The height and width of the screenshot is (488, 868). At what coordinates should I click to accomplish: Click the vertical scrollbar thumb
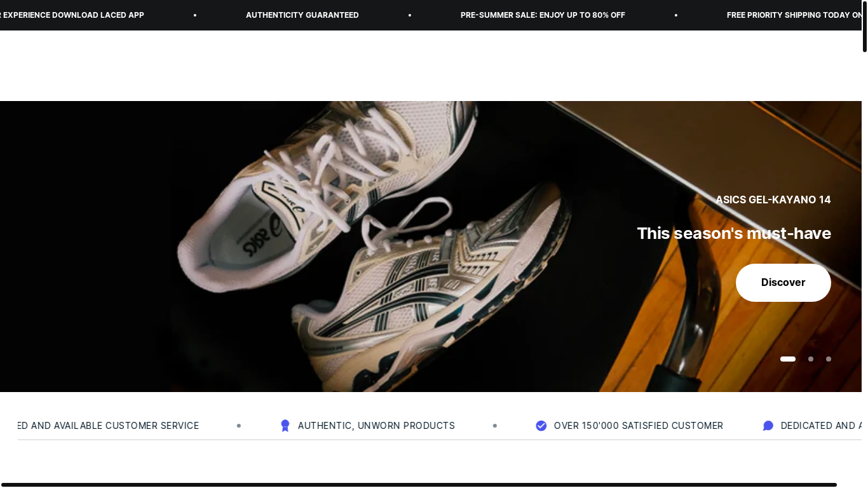(865, 26)
